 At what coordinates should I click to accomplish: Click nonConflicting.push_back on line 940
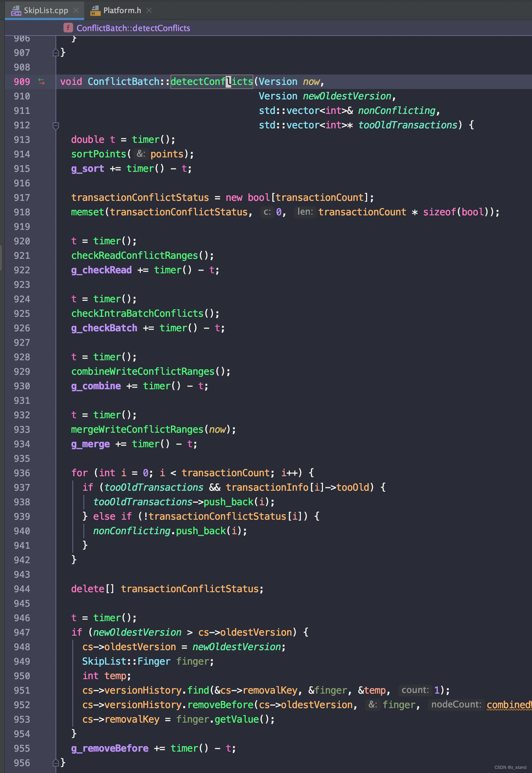tap(159, 531)
